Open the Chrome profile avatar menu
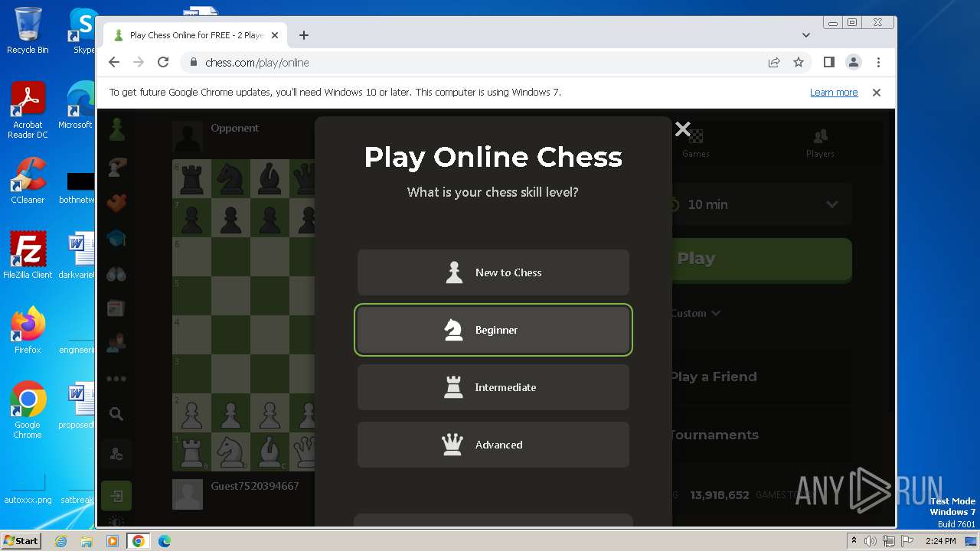The image size is (980, 551). [x=854, y=62]
